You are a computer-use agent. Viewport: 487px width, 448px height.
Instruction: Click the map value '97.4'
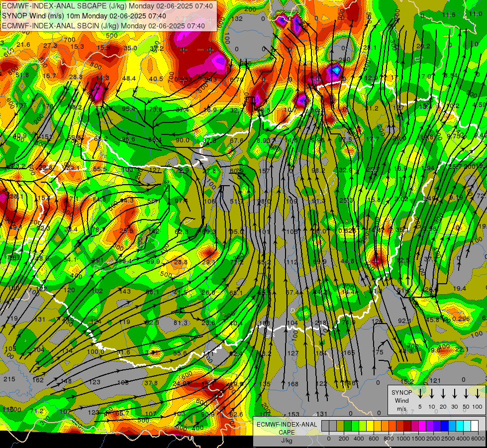(x=182, y=201)
